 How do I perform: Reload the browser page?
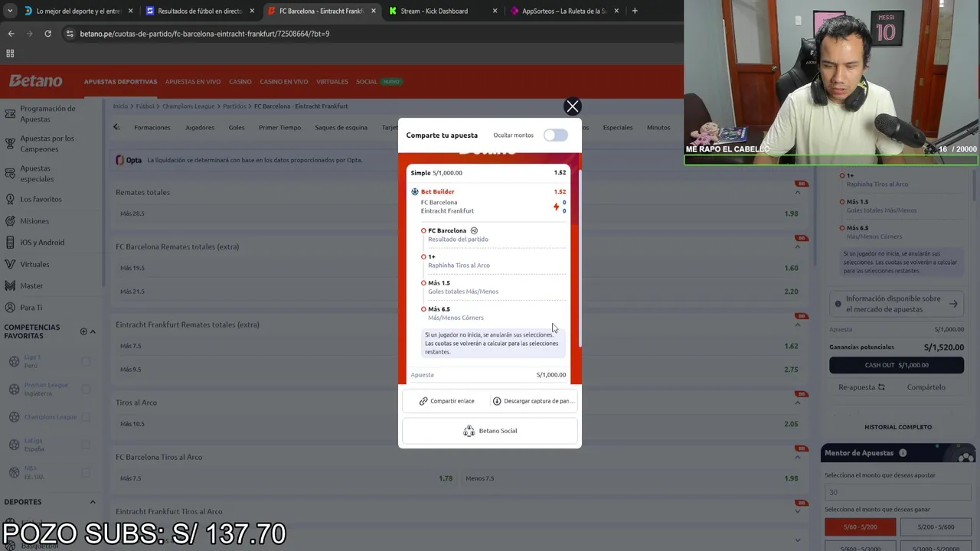tap(47, 34)
